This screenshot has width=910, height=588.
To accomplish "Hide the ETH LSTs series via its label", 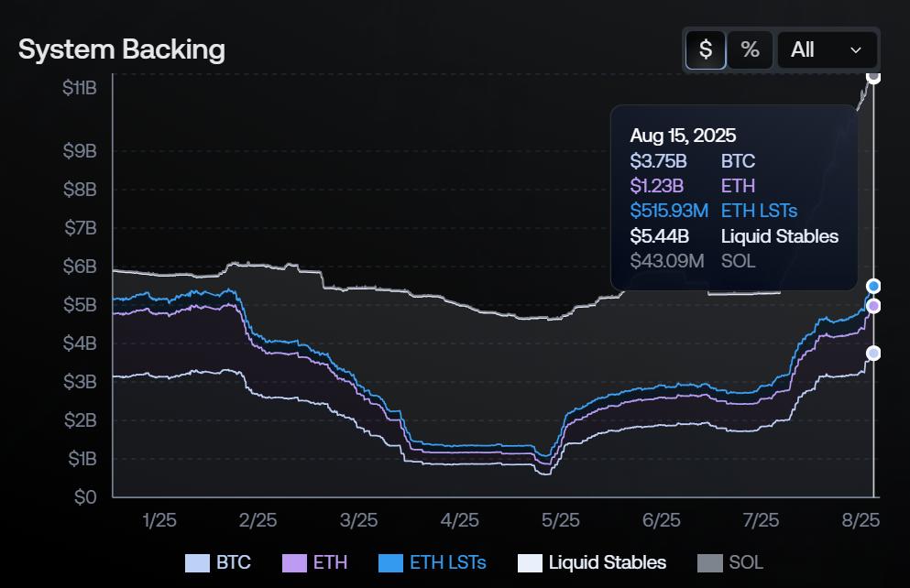I will coord(447,562).
